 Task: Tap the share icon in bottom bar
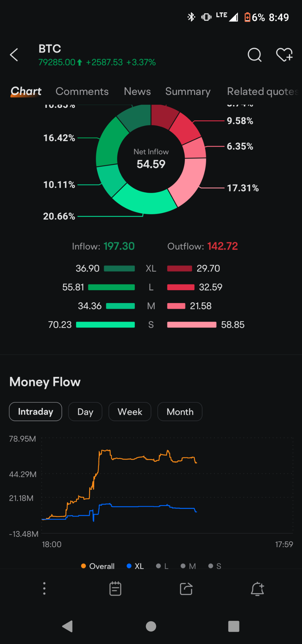186,588
